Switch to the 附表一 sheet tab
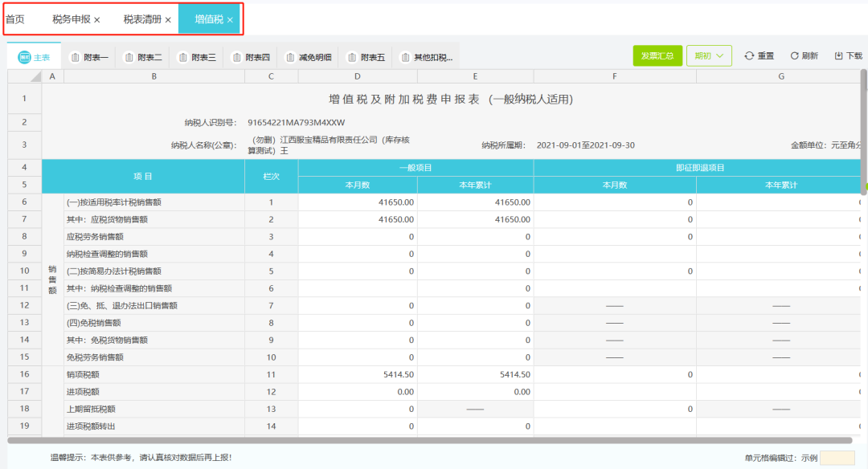This screenshot has height=469, width=868. 89,57
